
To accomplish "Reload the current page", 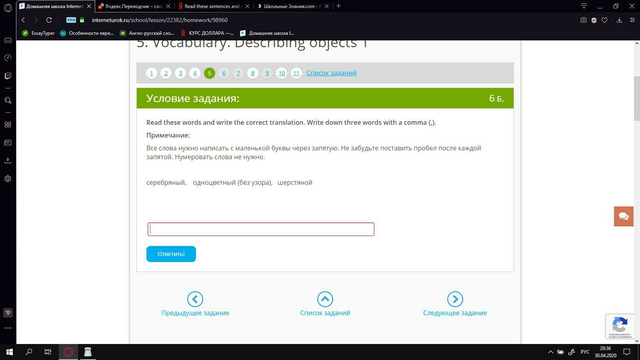I will tap(49, 20).
